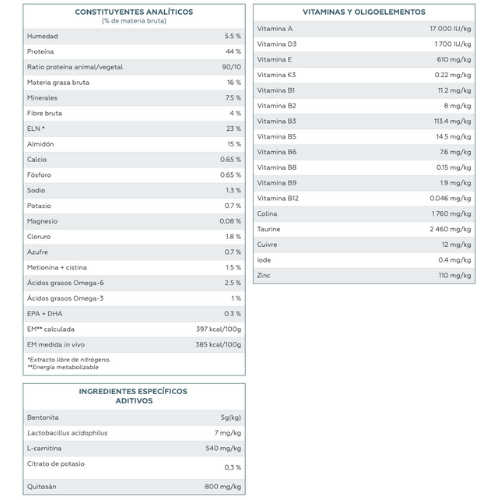Select the Materia grasa bruta row
This screenshot has width=500, height=500.
(x=134, y=82)
